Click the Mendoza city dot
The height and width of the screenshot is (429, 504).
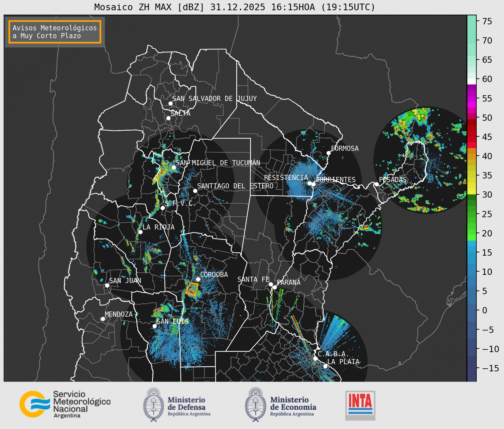coord(103,319)
